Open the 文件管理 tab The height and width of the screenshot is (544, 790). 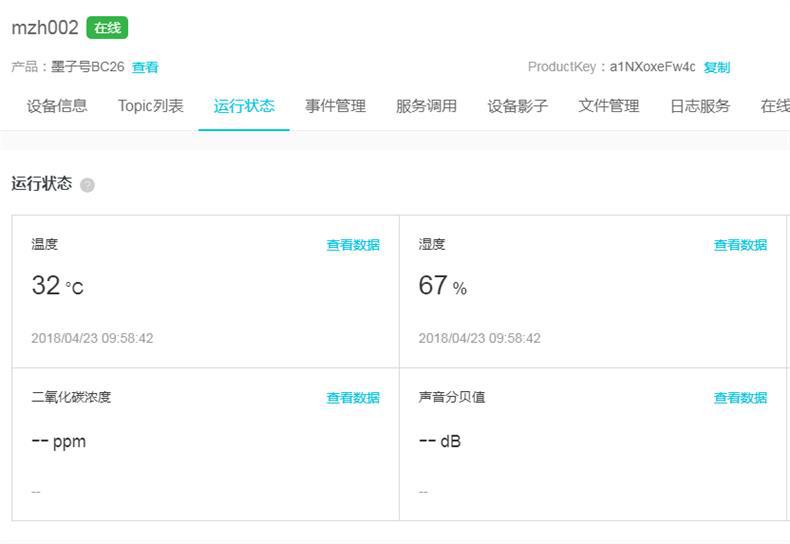(x=608, y=106)
